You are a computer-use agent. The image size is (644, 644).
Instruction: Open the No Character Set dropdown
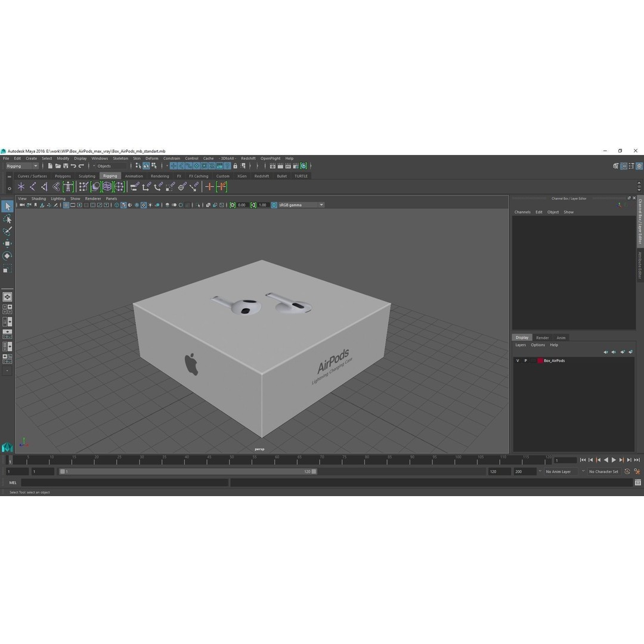(603, 472)
